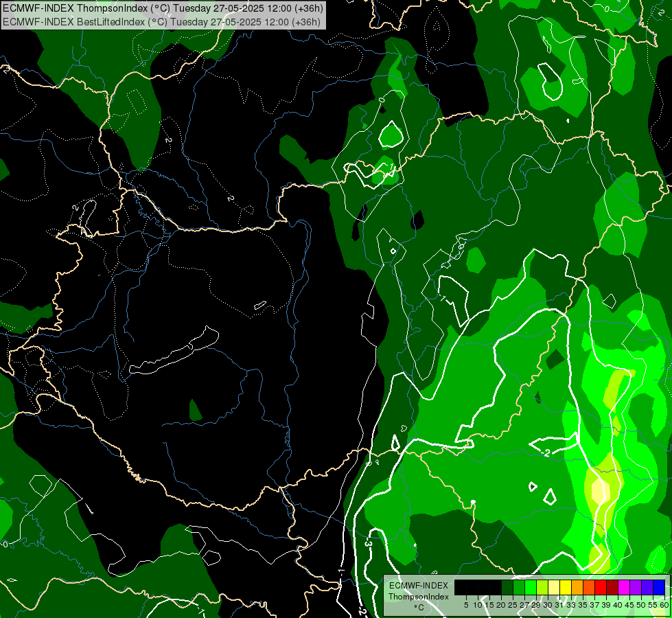This screenshot has height=618, width=672.
Task: Click legend scale value 27
Action: tap(524, 605)
